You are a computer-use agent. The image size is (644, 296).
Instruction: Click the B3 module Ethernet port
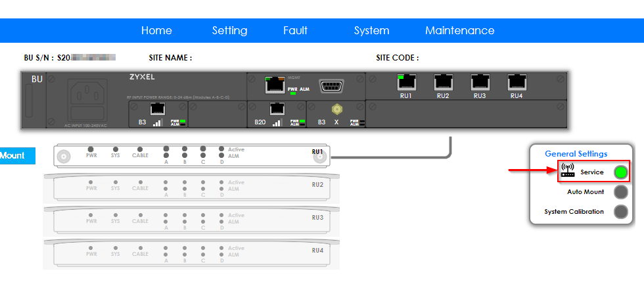tap(158, 109)
